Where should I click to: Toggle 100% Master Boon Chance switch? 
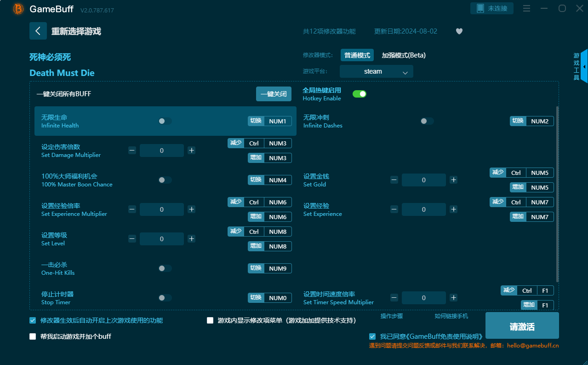[x=165, y=180]
